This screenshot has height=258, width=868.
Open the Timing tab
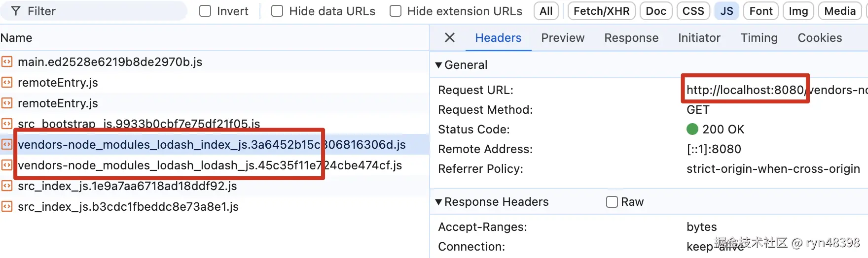(759, 38)
